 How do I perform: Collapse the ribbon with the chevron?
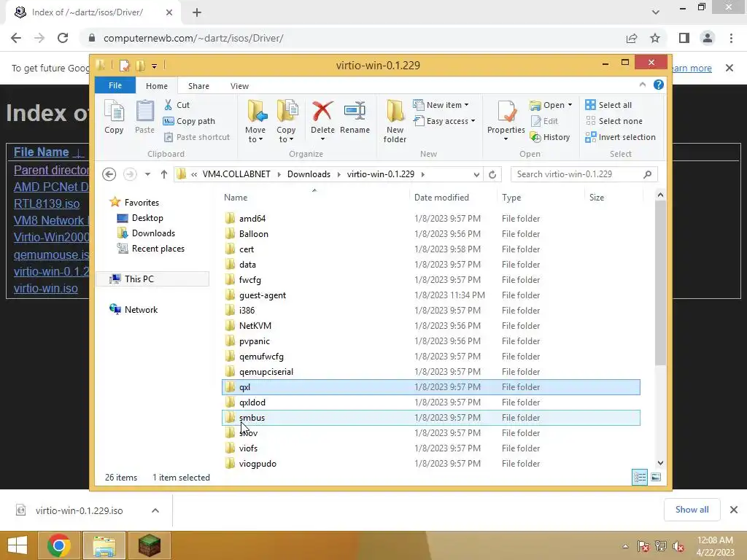(643, 85)
